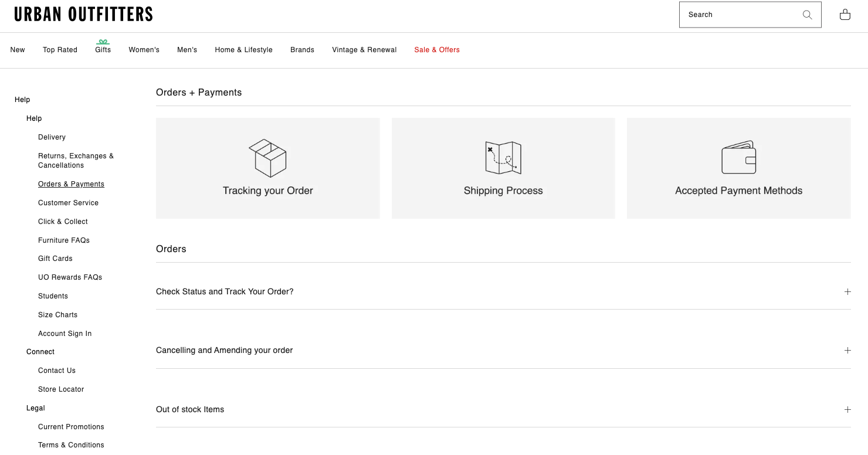
Task: Select Home & Lifestyle in the navigation
Action: [x=243, y=50]
